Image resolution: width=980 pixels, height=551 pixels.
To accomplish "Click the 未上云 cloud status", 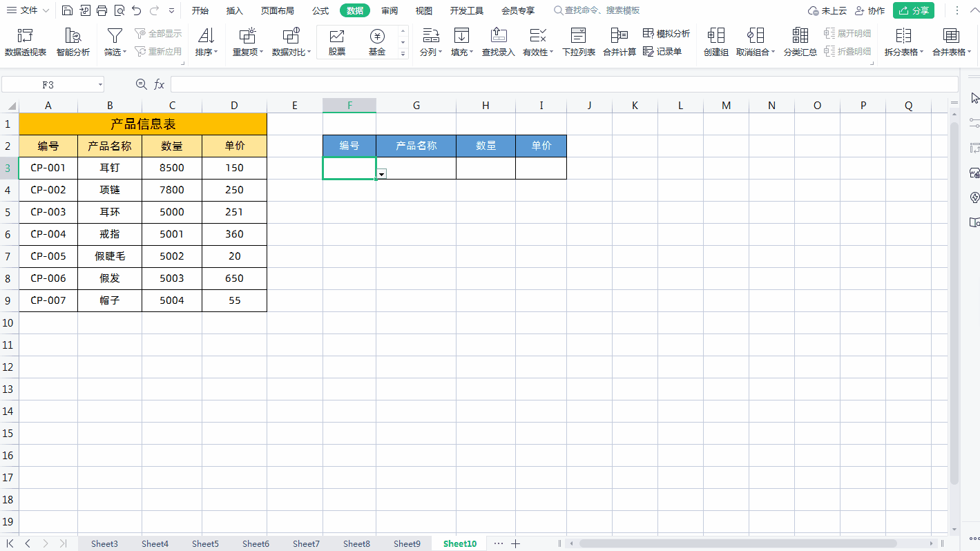I will 827,10.
